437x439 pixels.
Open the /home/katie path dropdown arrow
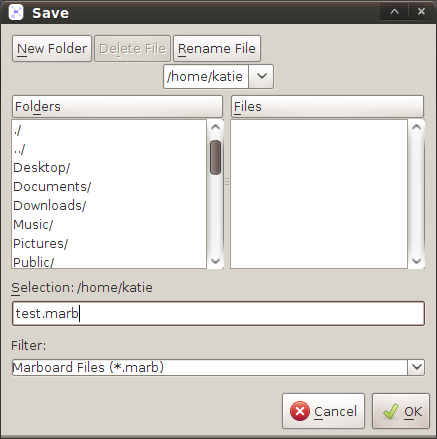pyautogui.click(x=261, y=76)
